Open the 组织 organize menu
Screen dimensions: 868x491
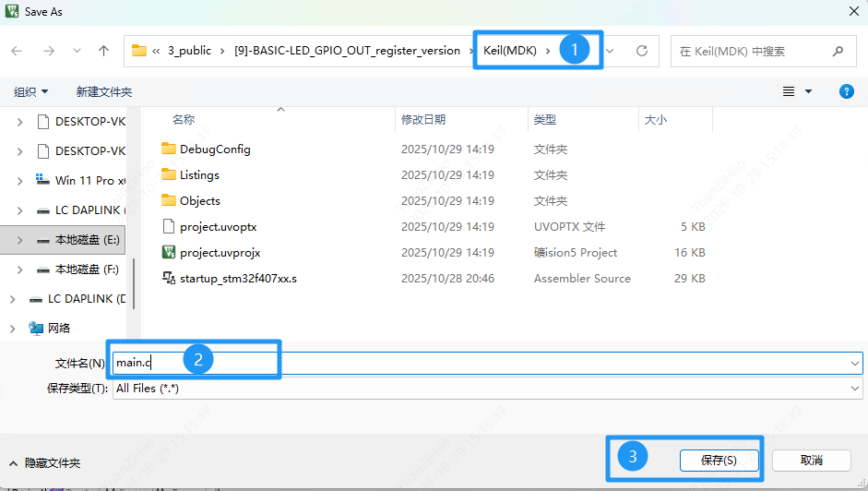[x=31, y=92]
